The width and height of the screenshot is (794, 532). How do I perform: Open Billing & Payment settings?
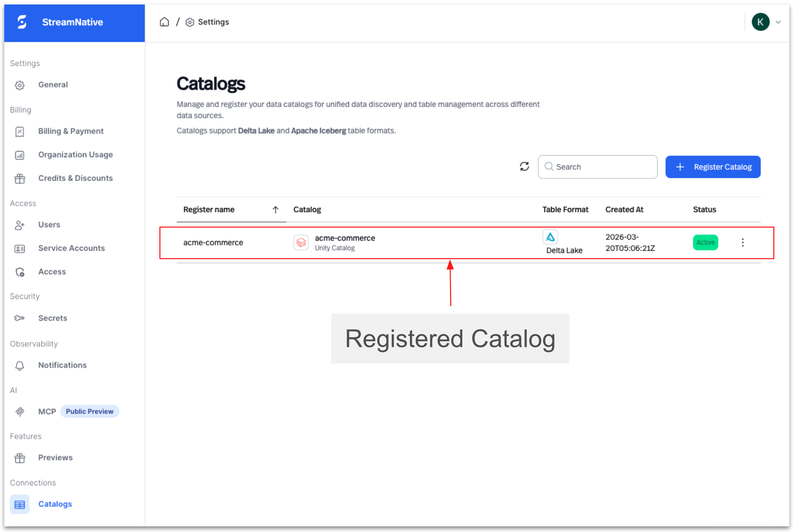[71, 131]
